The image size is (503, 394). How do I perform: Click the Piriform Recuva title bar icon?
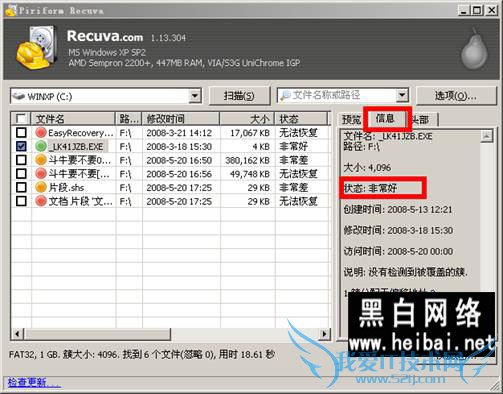click(x=11, y=10)
